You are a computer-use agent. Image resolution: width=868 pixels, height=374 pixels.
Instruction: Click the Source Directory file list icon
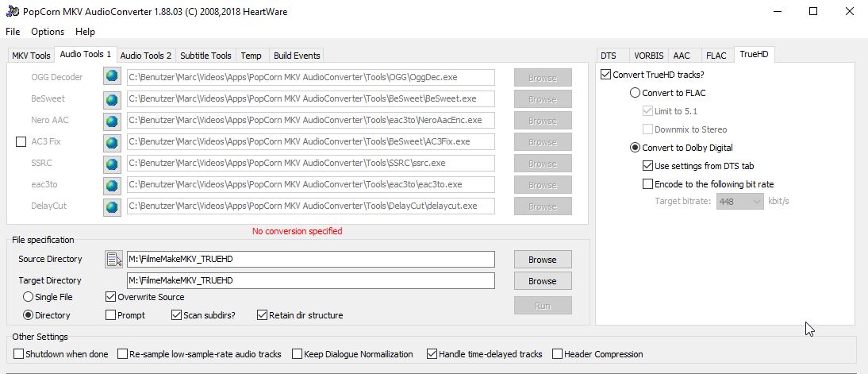(113, 259)
